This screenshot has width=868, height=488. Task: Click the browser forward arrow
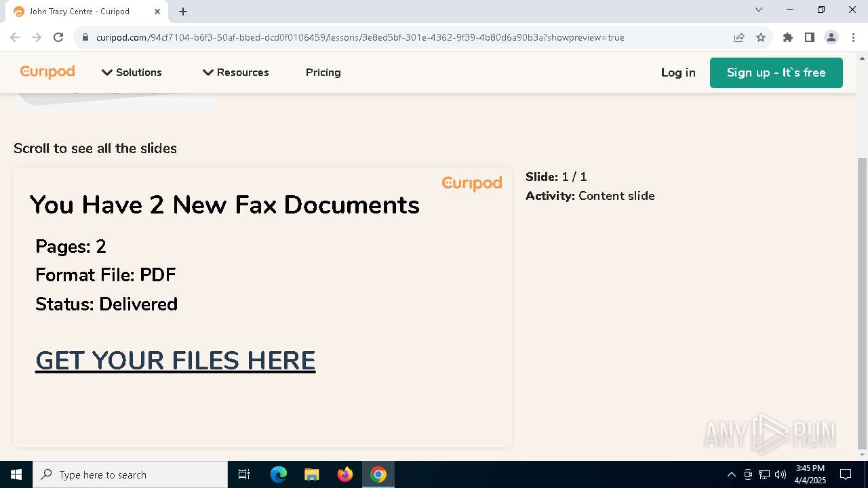click(37, 37)
